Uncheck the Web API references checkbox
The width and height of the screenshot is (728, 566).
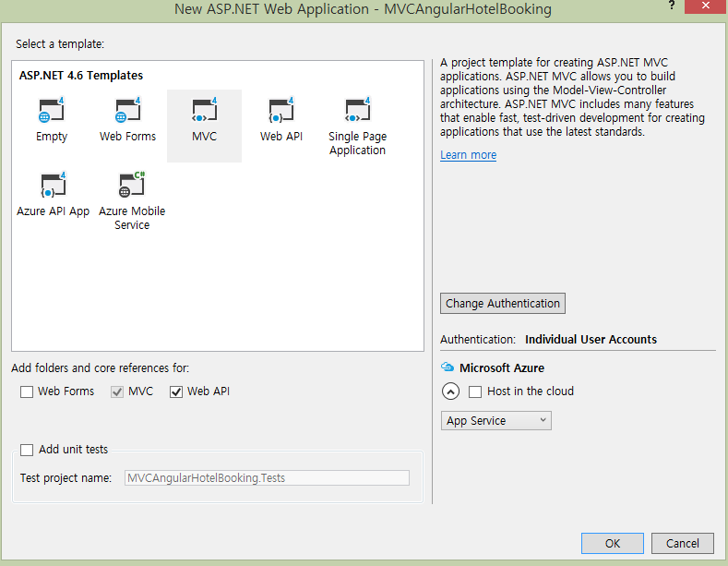[176, 391]
